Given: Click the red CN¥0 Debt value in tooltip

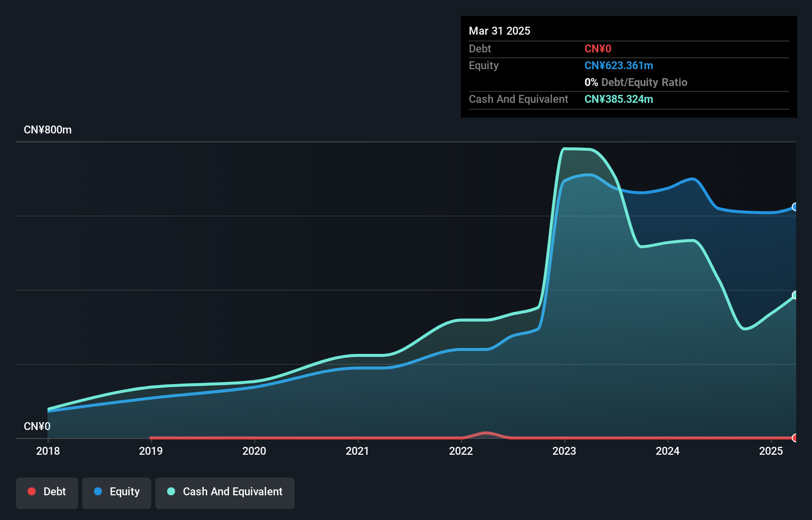Looking at the screenshot, I should point(598,48).
